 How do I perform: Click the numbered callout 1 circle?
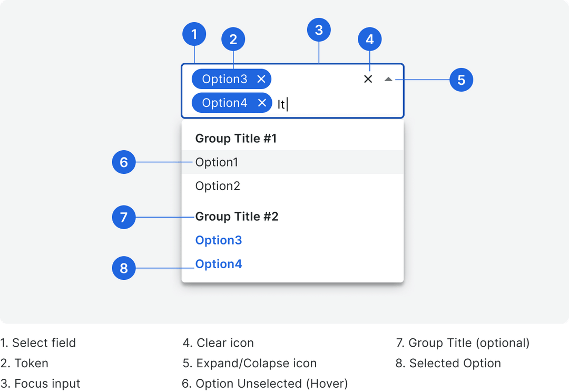pyautogui.click(x=194, y=34)
